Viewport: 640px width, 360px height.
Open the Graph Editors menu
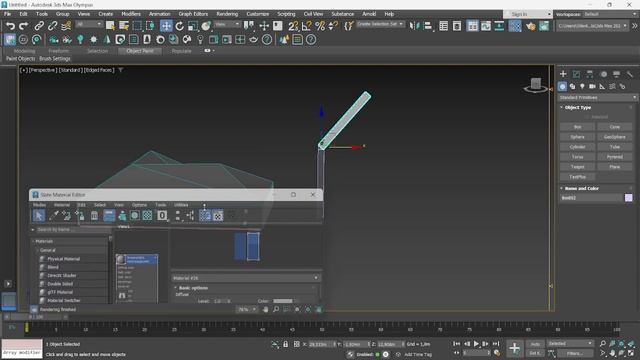click(x=193, y=14)
